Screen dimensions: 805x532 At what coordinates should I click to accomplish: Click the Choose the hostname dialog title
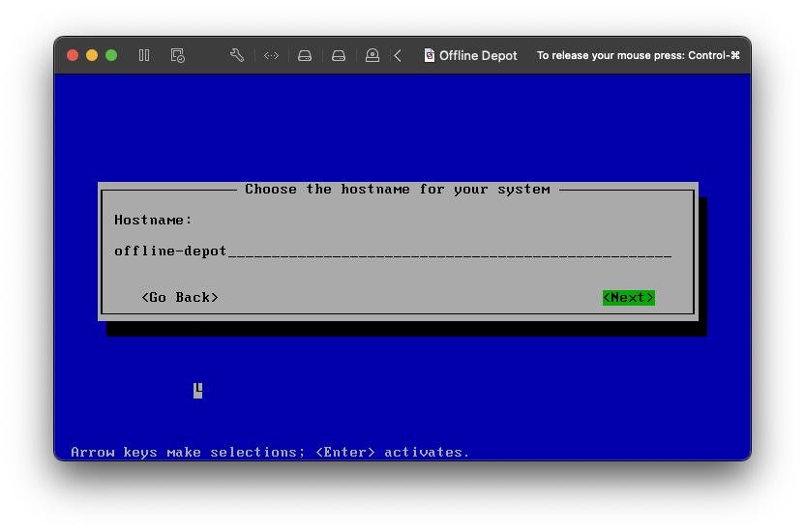(x=397, y=189)
